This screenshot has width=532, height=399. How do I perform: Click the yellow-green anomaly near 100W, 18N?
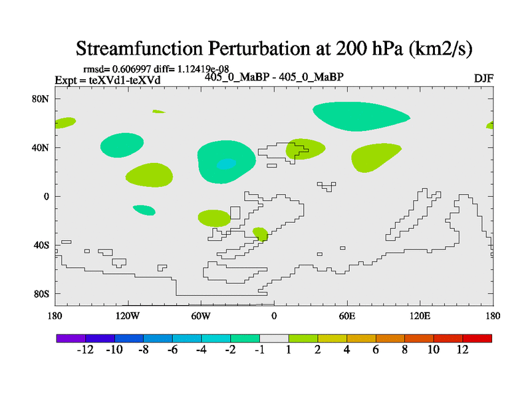tap(149, 175)
